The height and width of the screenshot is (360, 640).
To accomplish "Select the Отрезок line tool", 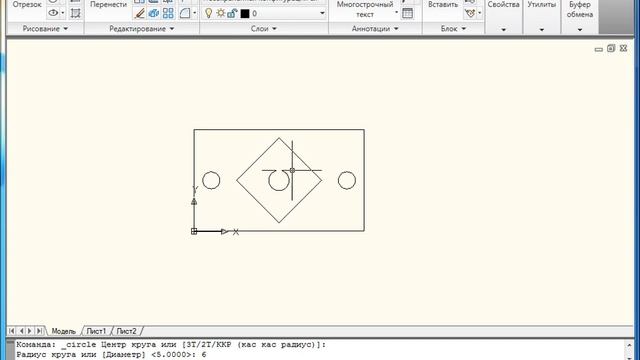I will (27, 4).
